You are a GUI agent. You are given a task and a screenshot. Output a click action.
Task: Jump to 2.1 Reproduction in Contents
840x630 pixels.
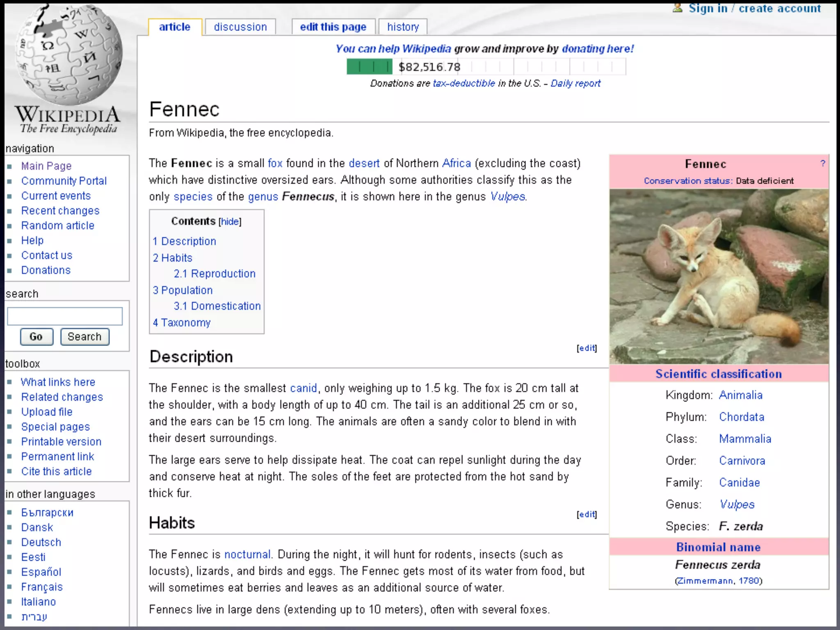click(x=215, y=274)
